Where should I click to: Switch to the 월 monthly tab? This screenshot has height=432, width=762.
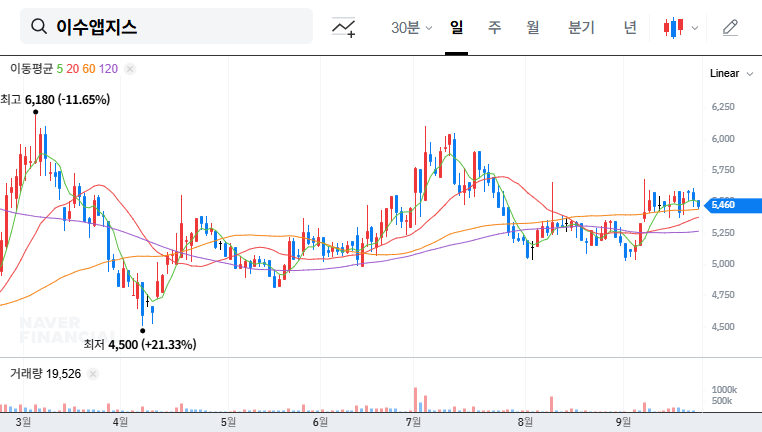[x=533, y=28]
